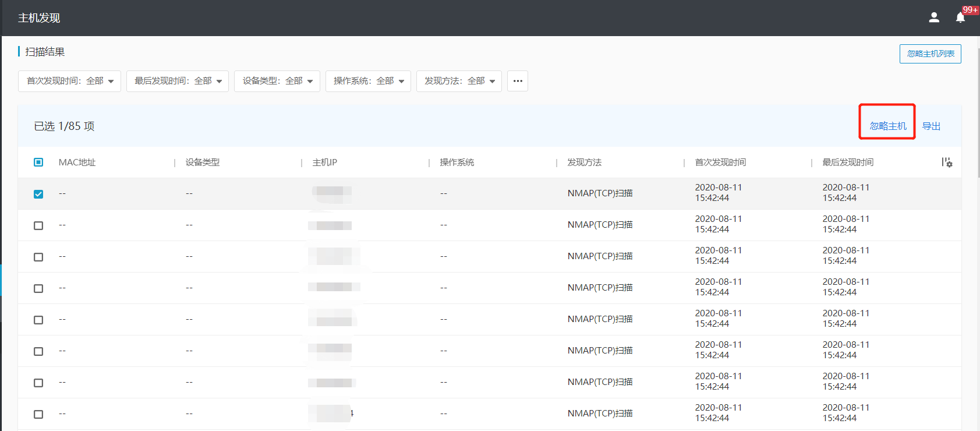980x431 pixels.
Task: Toggle the select-all header checkbox
Action: pos(38,162)
